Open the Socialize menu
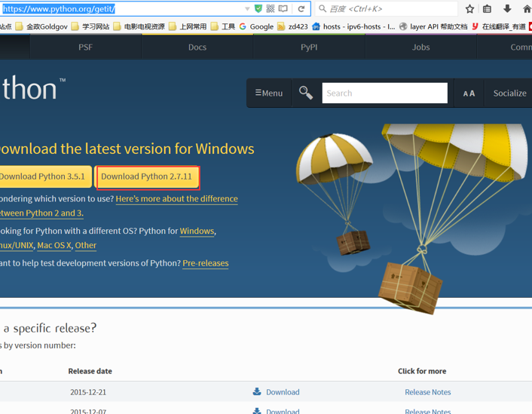The height and width of the screenshot is (414, 532). click(x=509, y=93)
